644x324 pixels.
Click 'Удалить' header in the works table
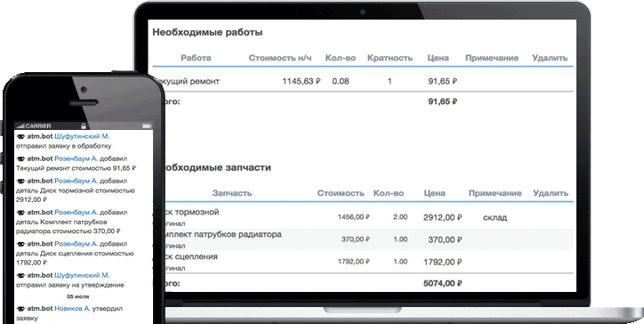[x=550, y=58]
